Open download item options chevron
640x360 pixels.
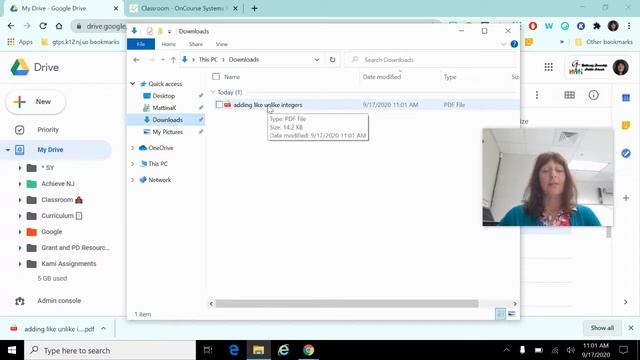coord(104,329)
